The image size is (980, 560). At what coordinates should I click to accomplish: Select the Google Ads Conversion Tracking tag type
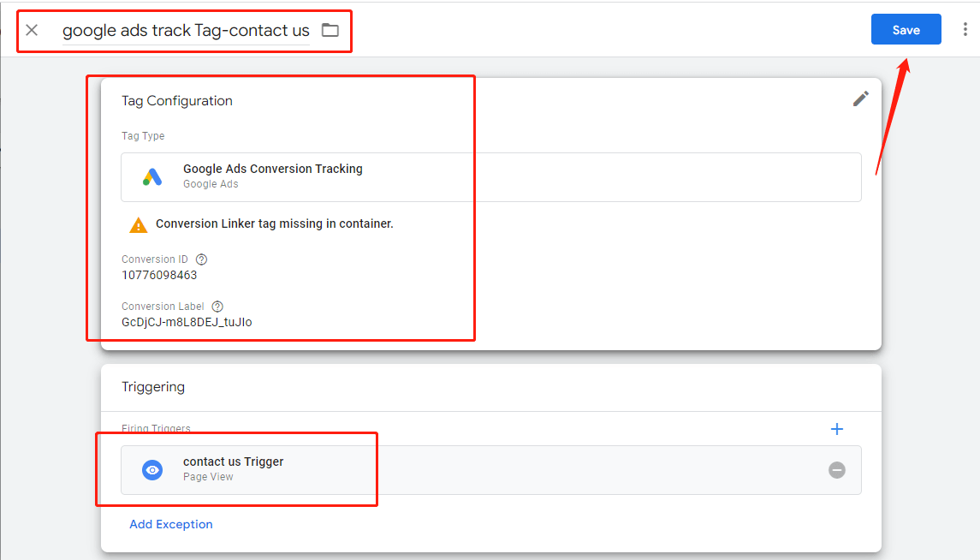(x=491, y=177)
